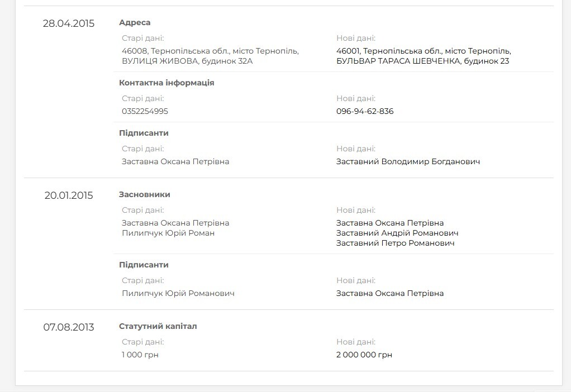Open founder Заставний Петро Романович
Viewport: 571px width, 392px height.
395,243
